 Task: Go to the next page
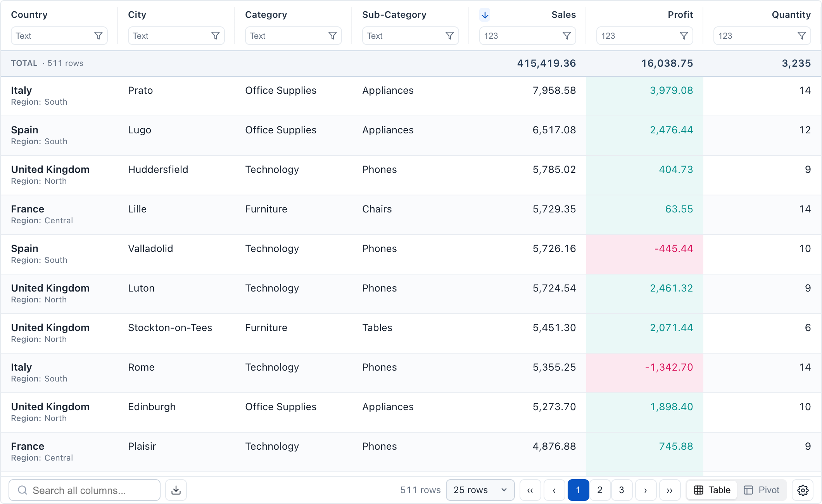[x=646, y=490]
